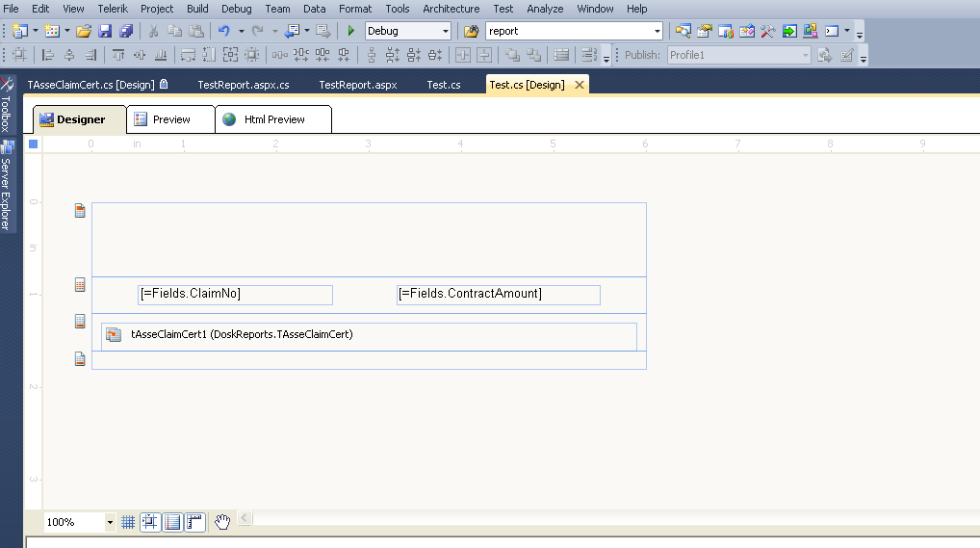Open the Html Preview view
The image size is (980, 548).
coord(273,119)
